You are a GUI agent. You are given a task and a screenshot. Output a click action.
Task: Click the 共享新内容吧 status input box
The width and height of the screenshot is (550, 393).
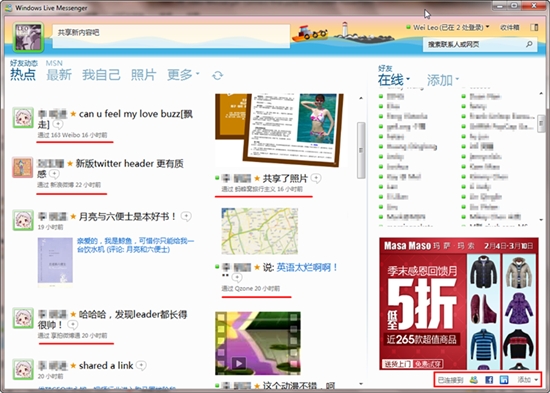171,36
